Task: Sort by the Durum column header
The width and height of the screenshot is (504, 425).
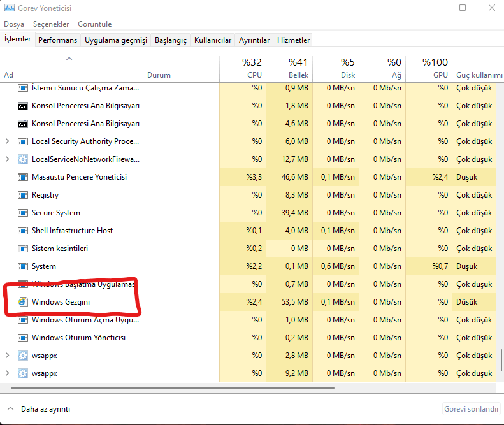Action: point(181,69)
